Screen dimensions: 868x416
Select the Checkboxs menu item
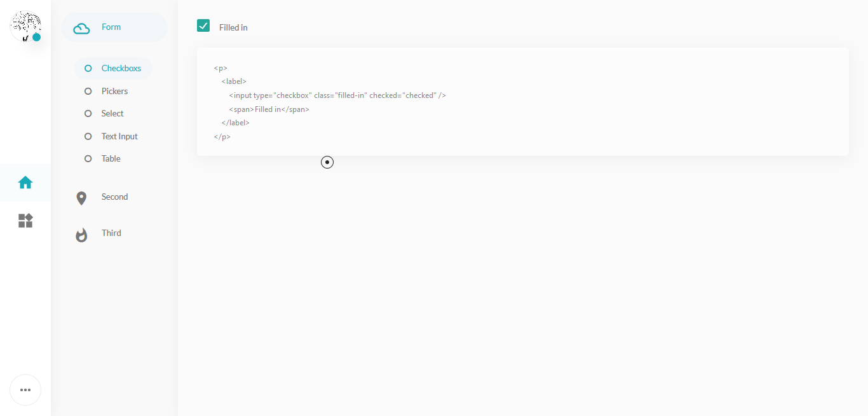(121, 68)
